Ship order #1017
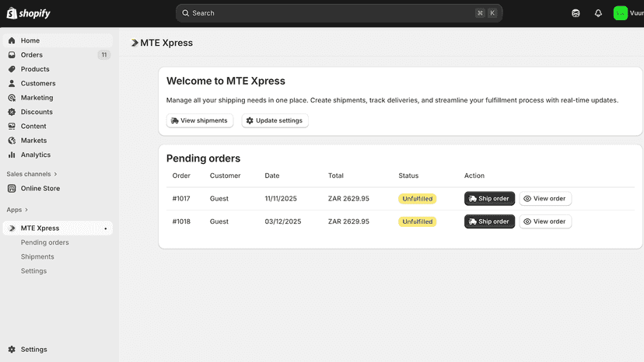 click(489, 199)
